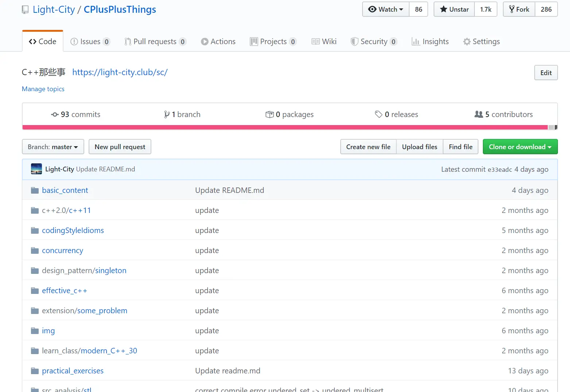
Task: Click the folder icon for effective_c++
Action: pos(35,291)
